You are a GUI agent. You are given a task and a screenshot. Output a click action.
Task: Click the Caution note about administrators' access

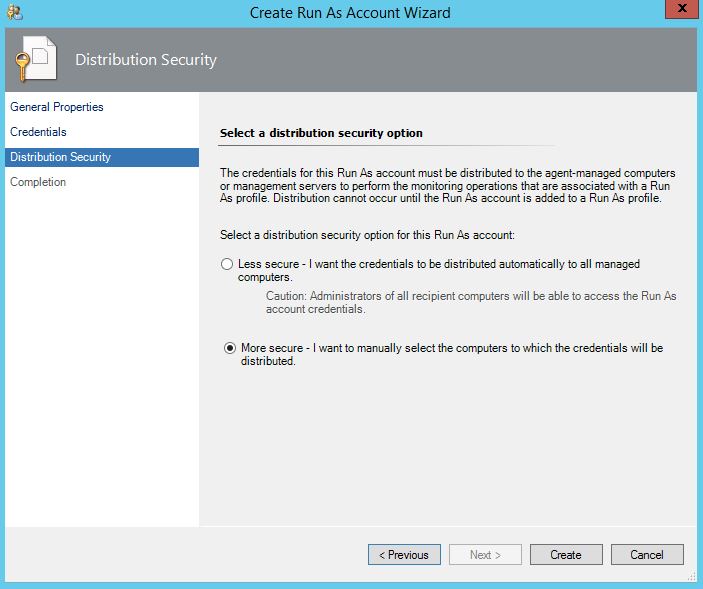click(x=470, y=303)
